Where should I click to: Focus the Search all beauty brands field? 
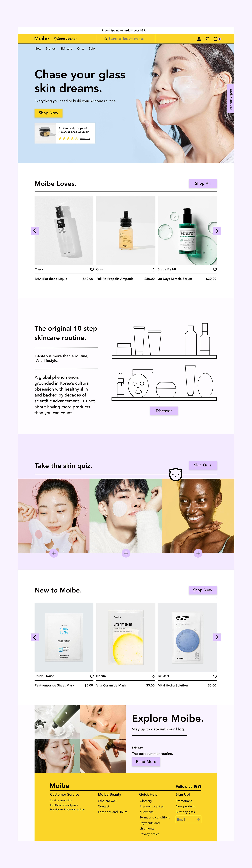pos(126,39)
